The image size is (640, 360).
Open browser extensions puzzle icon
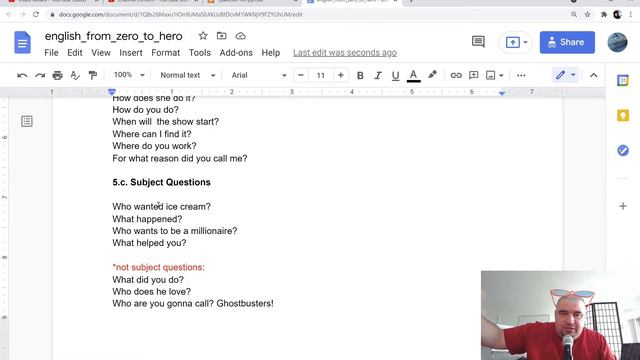pos(604,14)
